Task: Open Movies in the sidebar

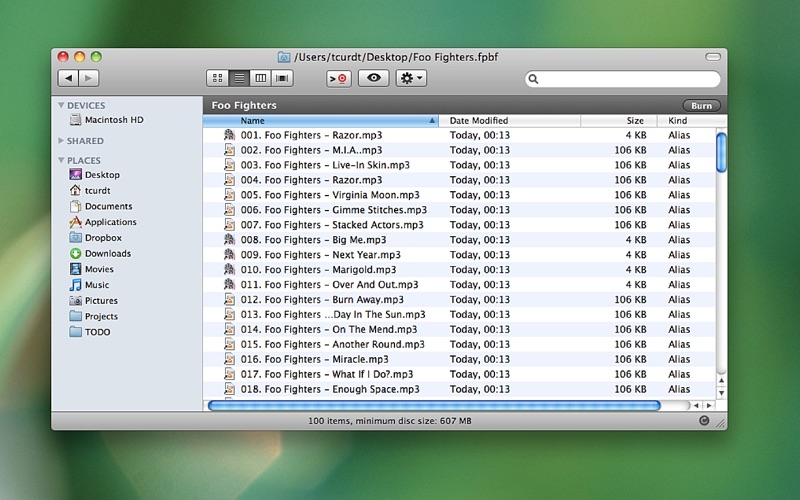Action: pyautogui.click(x=92, y=269)
